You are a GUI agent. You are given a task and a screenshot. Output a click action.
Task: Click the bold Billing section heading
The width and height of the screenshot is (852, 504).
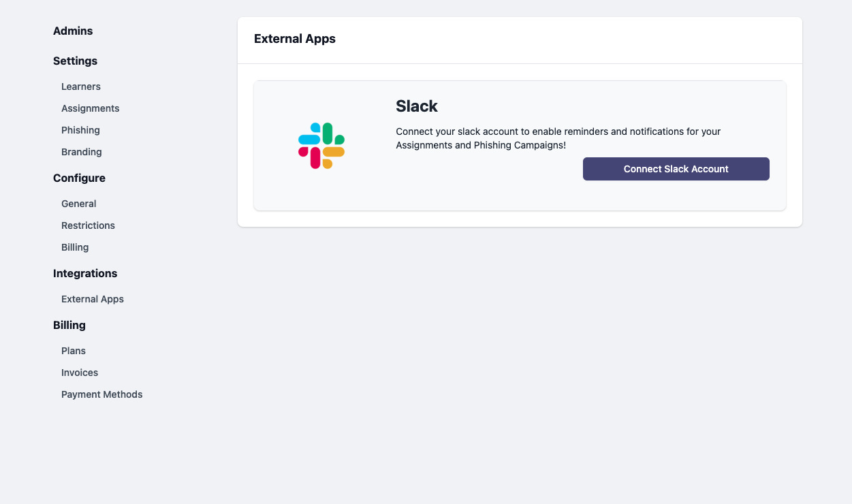click(69, 325)
